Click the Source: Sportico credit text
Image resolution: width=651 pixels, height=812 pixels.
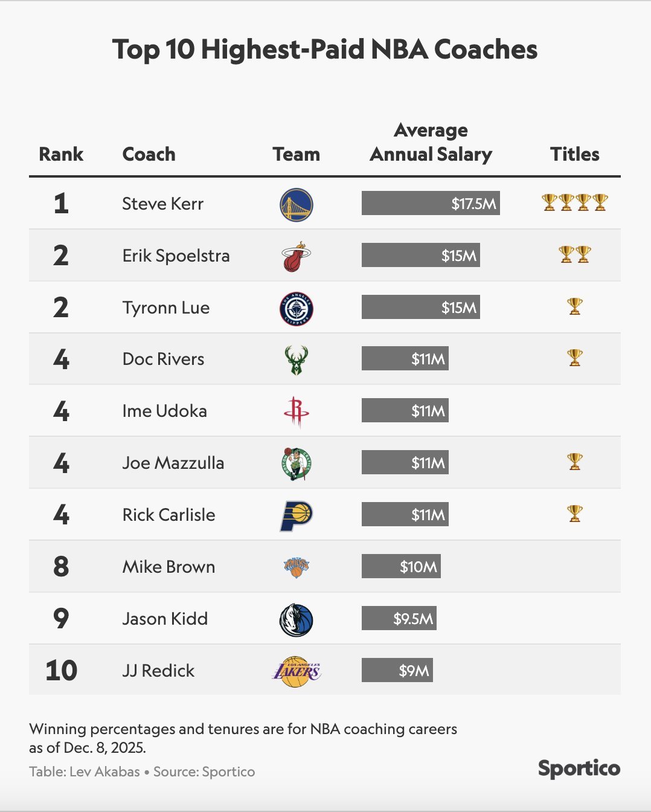tap(204, 772)
